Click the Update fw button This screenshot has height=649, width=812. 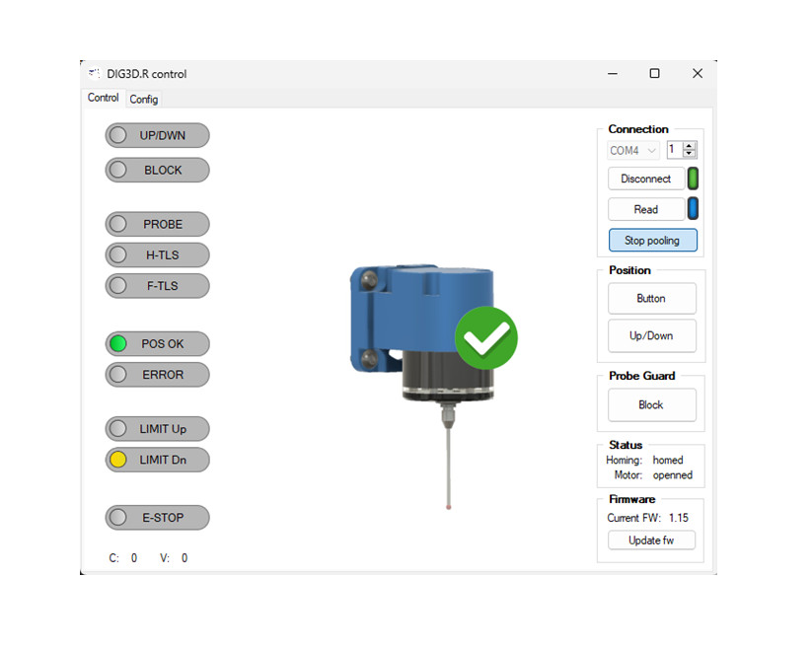click(651, 541)
